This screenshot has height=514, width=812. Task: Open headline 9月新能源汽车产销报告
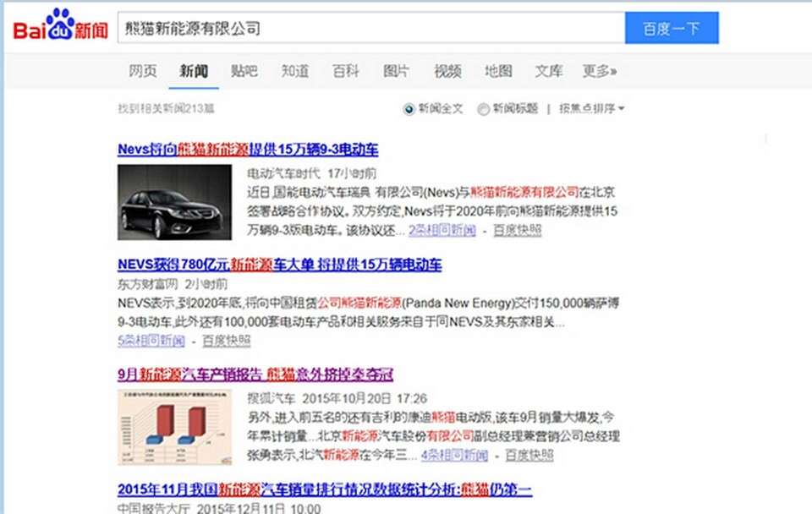[x=255, y=375]
